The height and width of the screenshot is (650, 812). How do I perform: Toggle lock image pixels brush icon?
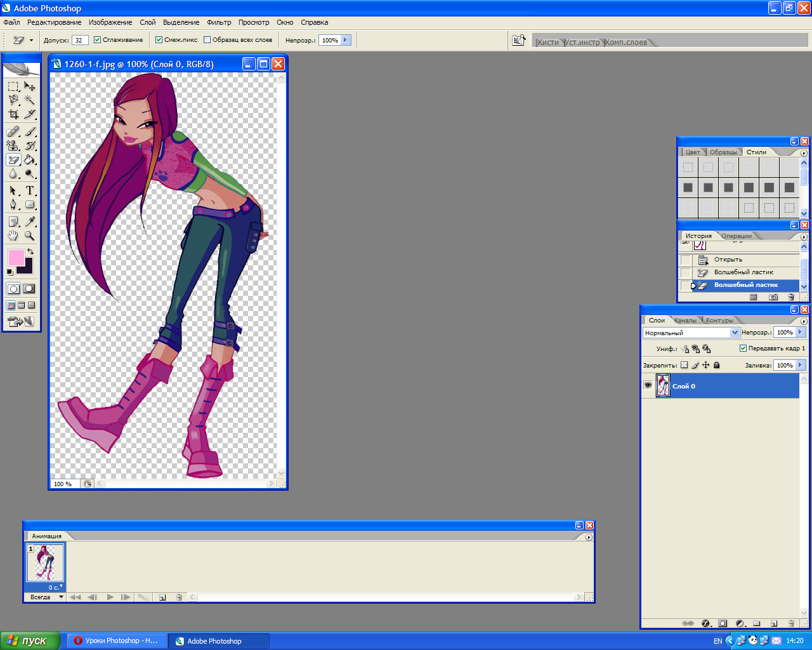pyautogui.click(x=695, y=365)
